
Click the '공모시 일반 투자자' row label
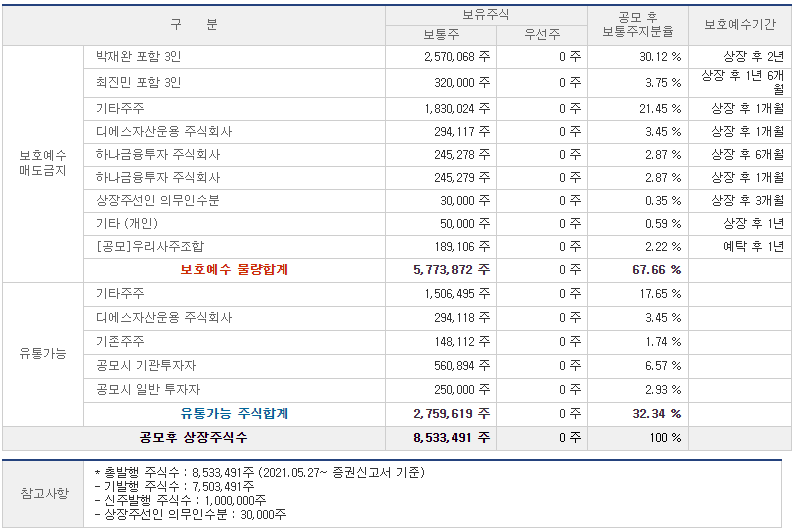148,390
